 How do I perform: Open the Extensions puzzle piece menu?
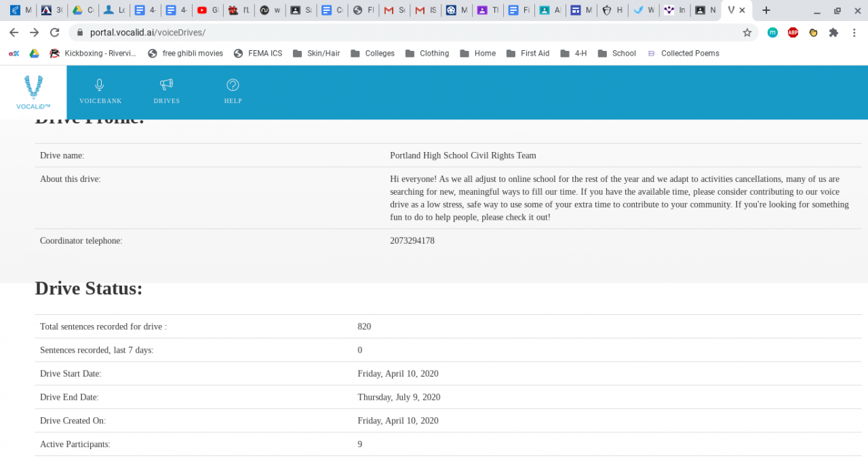click(x=833, y=33)
